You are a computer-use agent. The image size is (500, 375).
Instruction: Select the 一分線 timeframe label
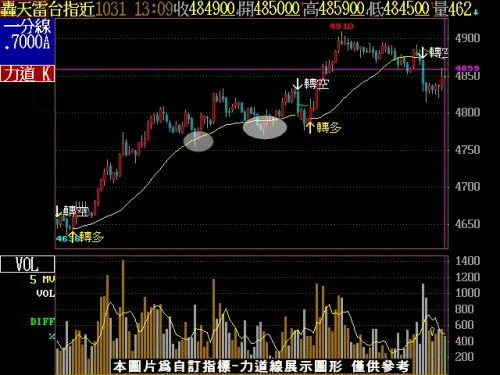click(27, 27)
